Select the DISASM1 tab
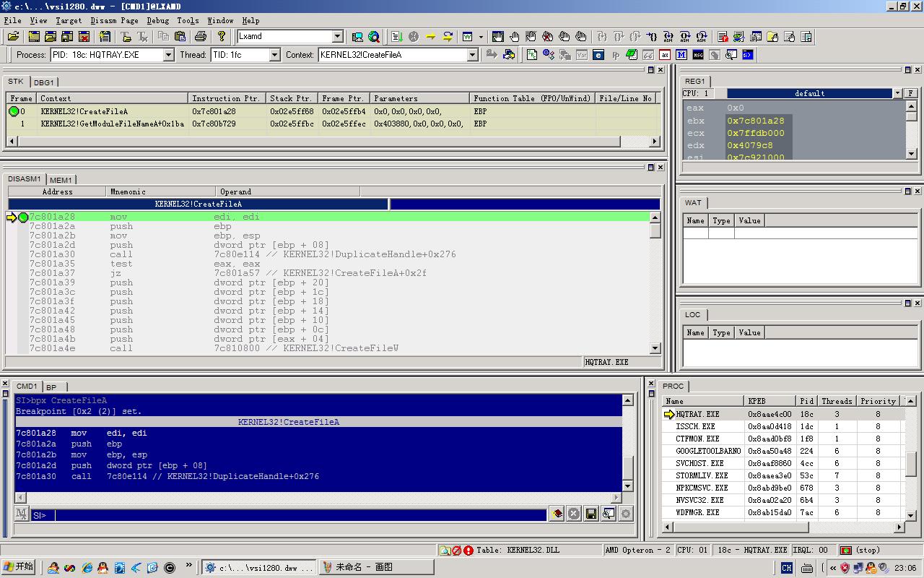This screenshot has width=924, height=578. [25, 179]
